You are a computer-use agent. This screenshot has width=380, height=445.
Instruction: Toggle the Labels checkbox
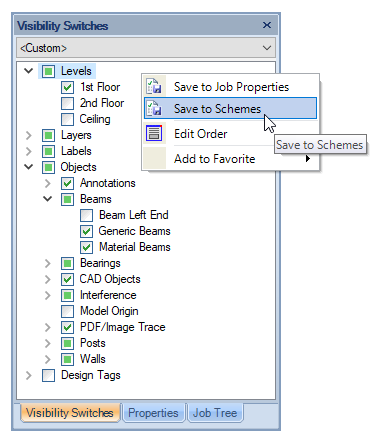tap(48, 151)
